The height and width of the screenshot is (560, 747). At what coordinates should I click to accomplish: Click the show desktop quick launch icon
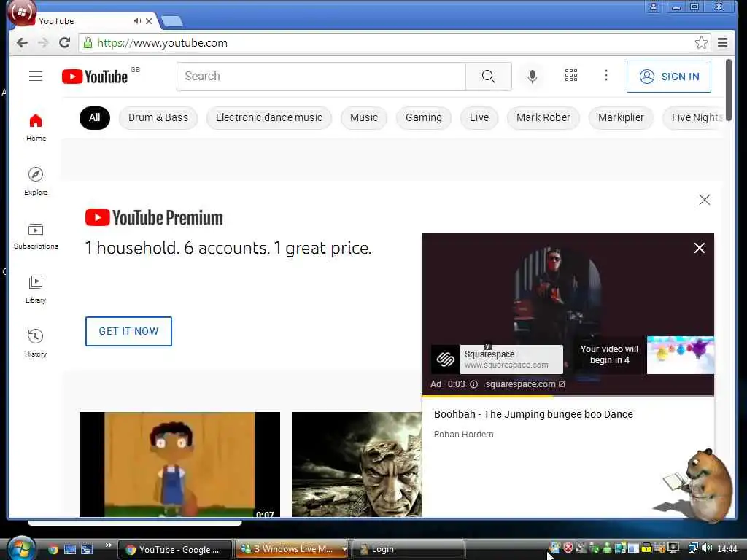[x=70, y=550]
